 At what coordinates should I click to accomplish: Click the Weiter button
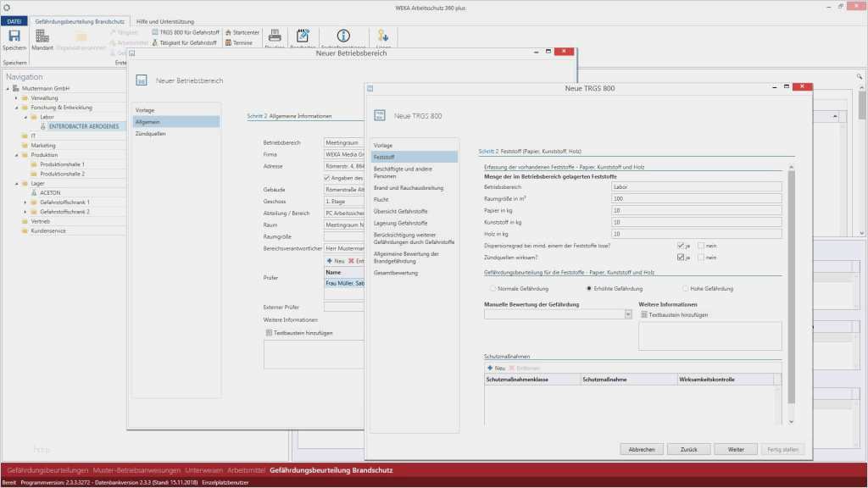pos(735,449)
